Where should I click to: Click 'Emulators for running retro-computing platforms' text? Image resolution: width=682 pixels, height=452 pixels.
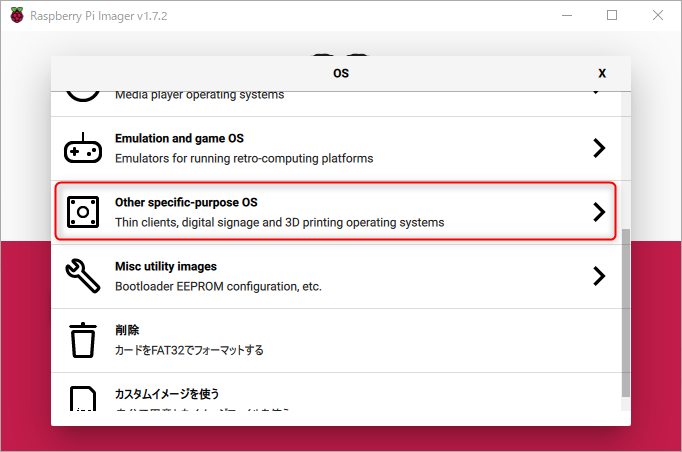[x=244, y=158]
